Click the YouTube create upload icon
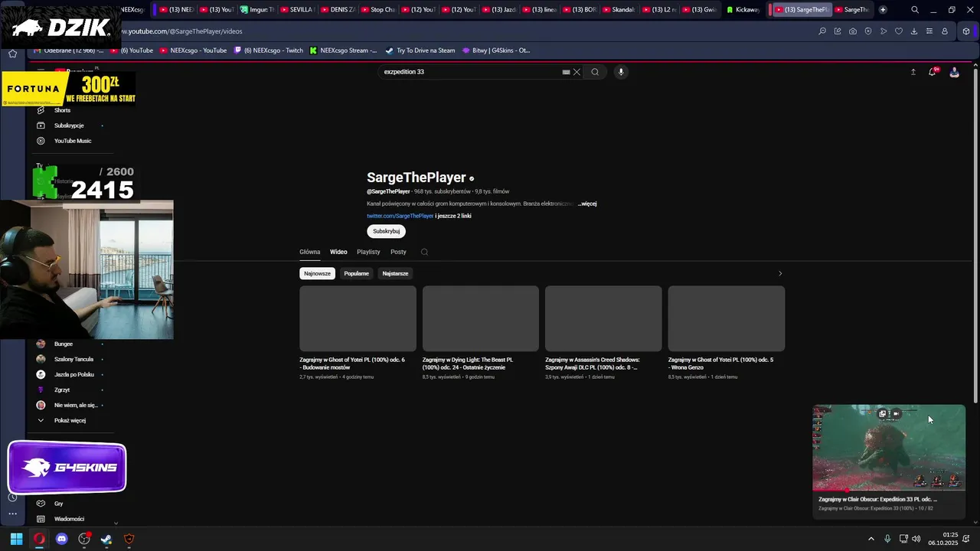Viewport: 980px width, 551px height. click(x=913, y=72)
